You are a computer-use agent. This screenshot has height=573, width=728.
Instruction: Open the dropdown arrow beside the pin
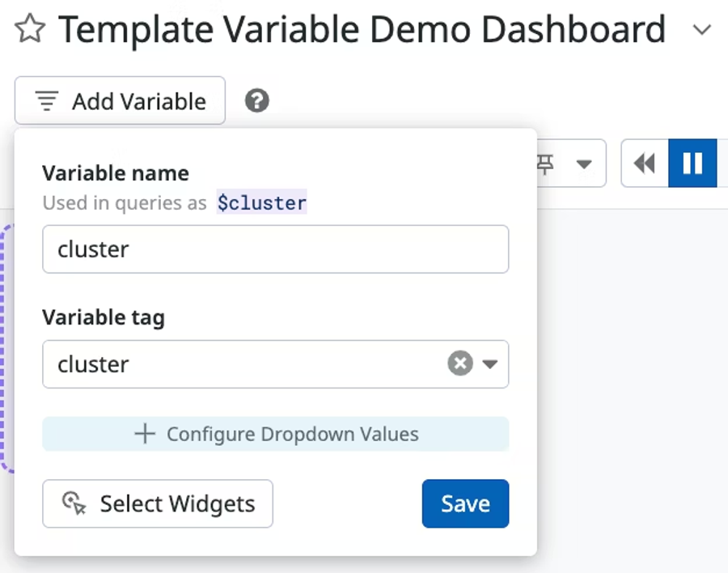point(583,165)
